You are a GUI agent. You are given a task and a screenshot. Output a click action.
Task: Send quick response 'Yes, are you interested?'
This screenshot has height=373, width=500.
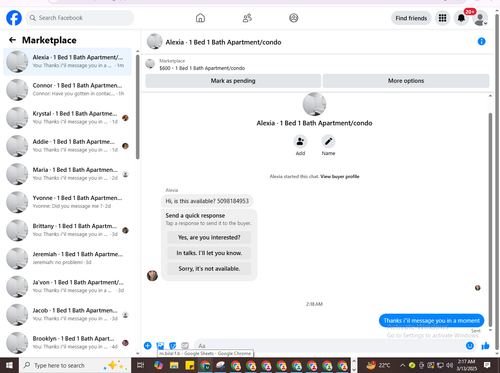click(x=209, y=237)
